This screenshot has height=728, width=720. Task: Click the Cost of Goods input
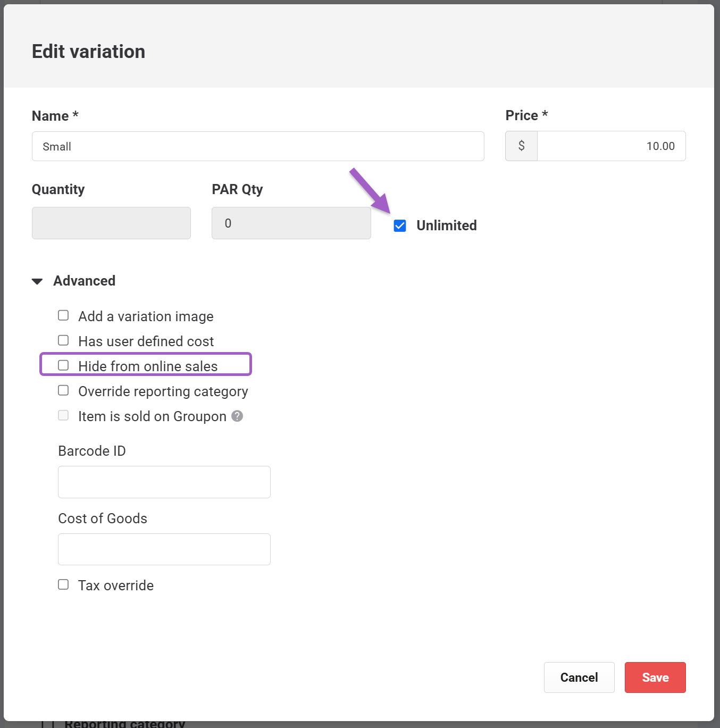[164, 549]
